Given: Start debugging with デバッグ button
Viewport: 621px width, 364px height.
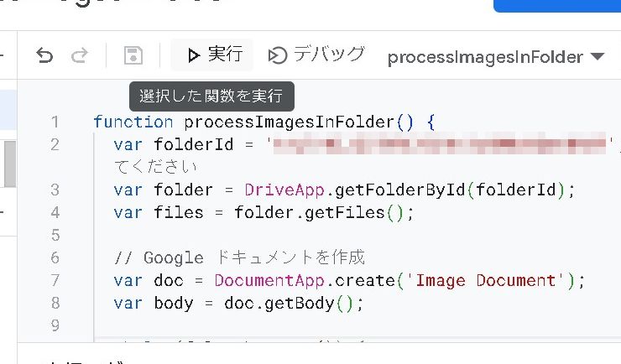Looking at the screenshot, I should [x=316, y=55].
